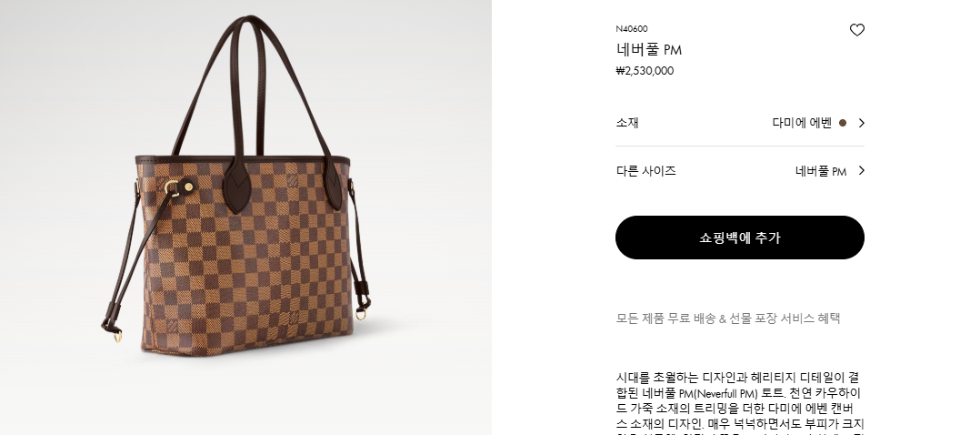Select the brown 다미에 에벤 color dot
The image size is (980, 435).
843,123
